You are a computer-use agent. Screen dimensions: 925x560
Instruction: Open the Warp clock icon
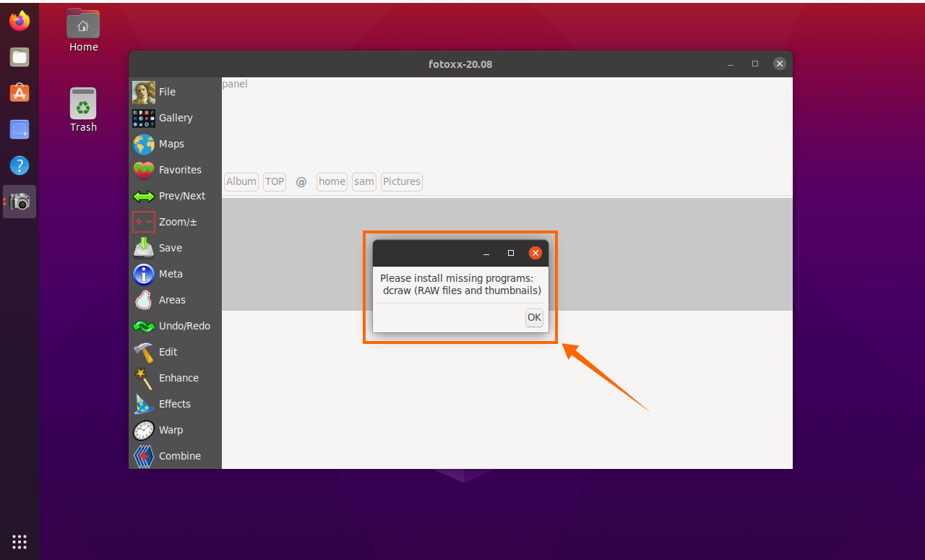pyautogui.click(x=144, y=430)
